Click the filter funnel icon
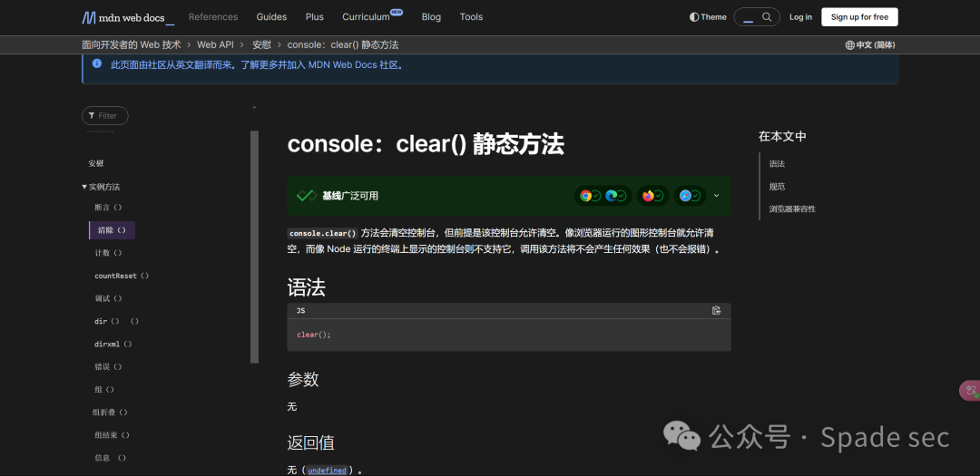The image size is (980, 476). point(92,115)
